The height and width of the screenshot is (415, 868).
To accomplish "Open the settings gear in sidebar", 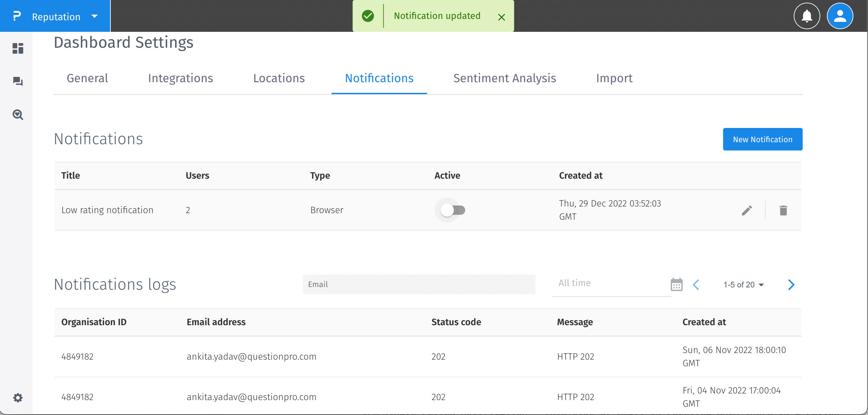I will pos(18,398).
